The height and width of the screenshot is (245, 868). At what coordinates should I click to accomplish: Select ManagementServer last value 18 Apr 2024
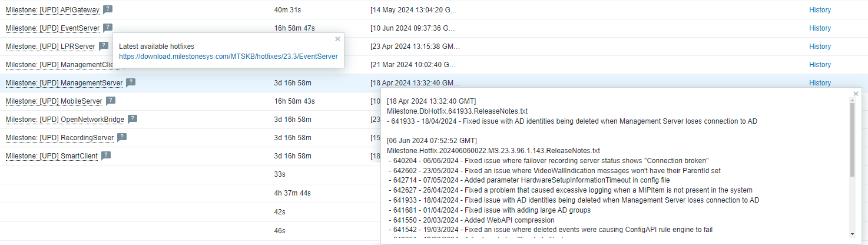pos(415,83)
